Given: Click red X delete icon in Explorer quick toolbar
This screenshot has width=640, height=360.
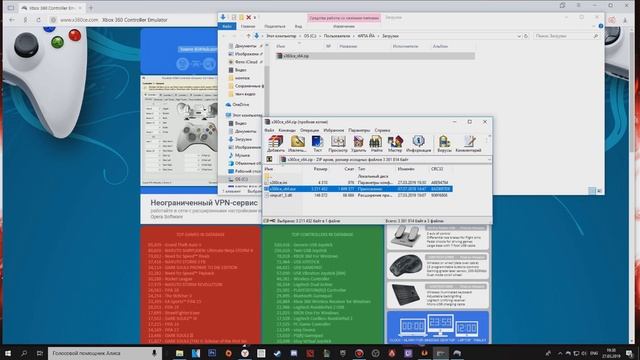Looking at the screenshot, I should 249,17.
